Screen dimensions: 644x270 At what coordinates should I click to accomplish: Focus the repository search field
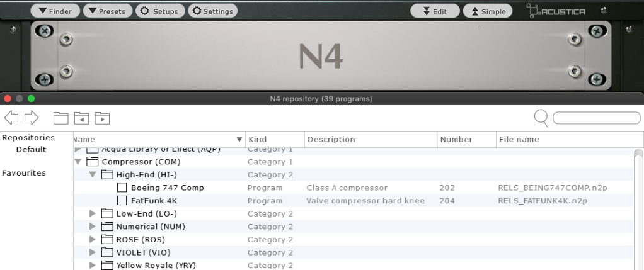click(x=597, y=118)
